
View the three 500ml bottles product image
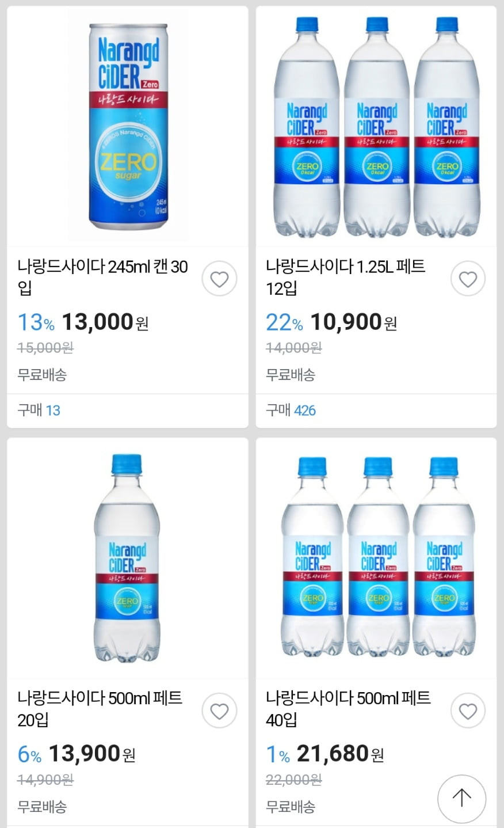point(376,557)
